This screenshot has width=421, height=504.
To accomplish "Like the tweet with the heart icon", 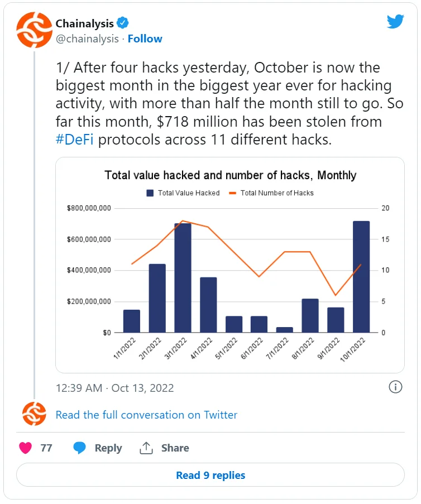I will tap(25, 448).
